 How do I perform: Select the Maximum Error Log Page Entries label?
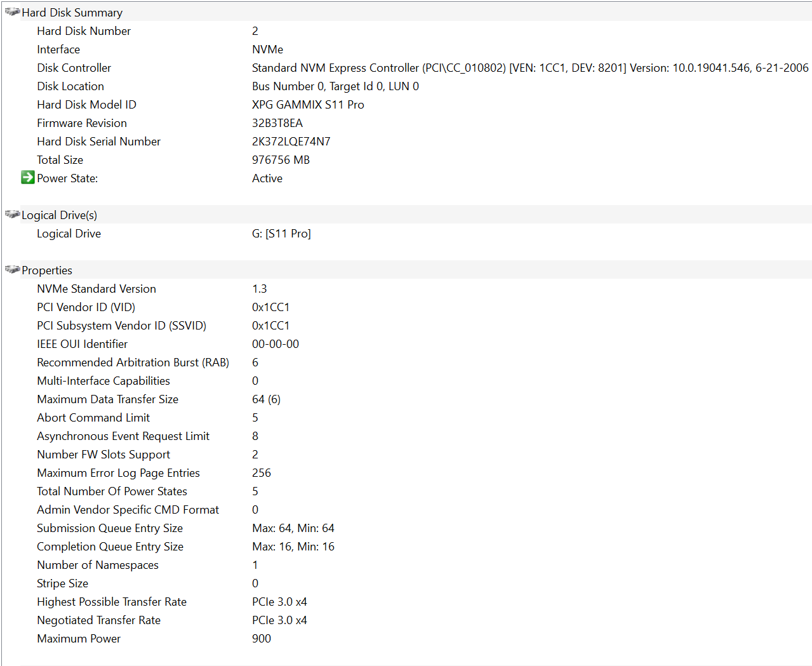click(118, 473)
